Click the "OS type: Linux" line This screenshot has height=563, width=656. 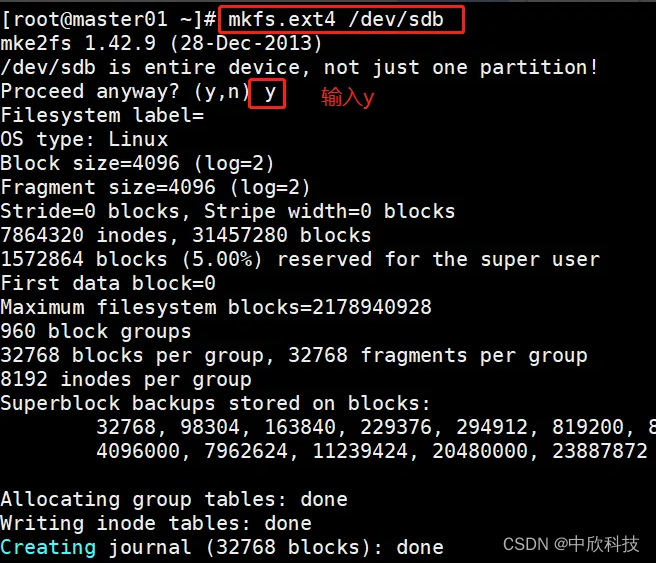click(x=84, y=139)
